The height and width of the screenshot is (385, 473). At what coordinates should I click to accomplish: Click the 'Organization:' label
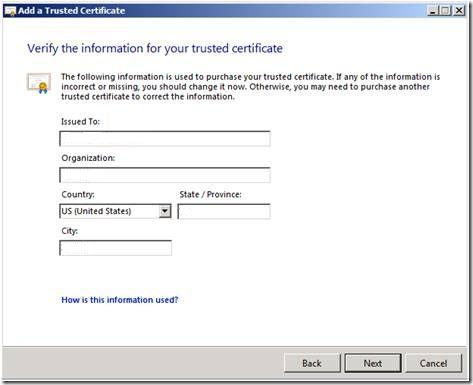pyautogui.click(x=88, y=158)
